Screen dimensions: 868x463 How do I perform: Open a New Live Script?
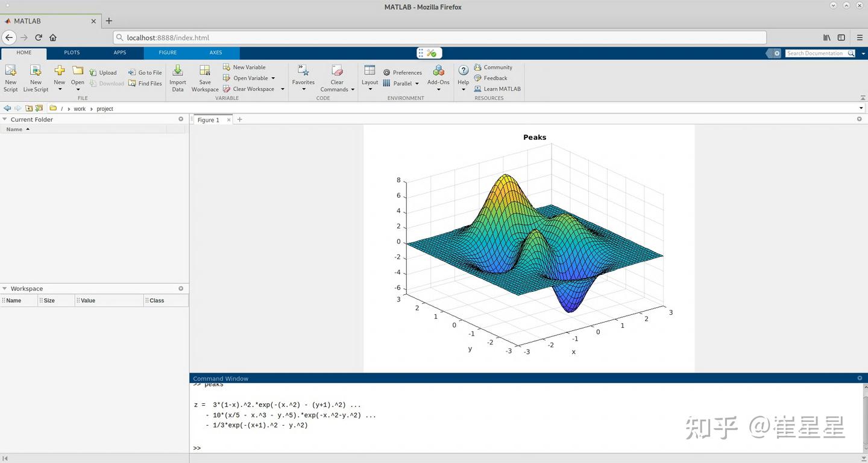click(x=35, y=78)
